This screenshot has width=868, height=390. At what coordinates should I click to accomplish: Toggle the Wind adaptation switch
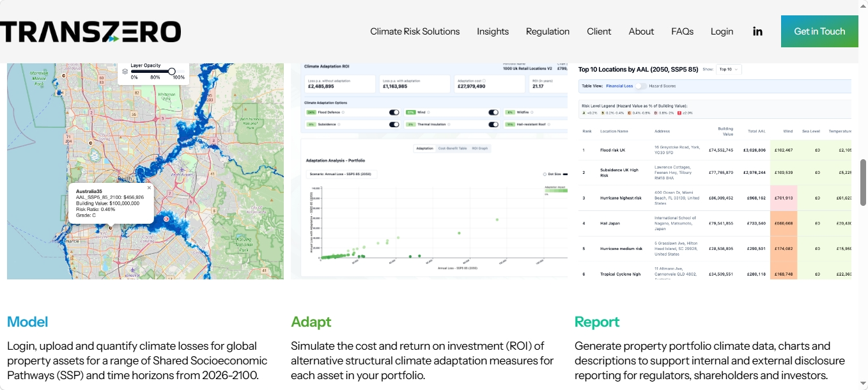[493, 113]
